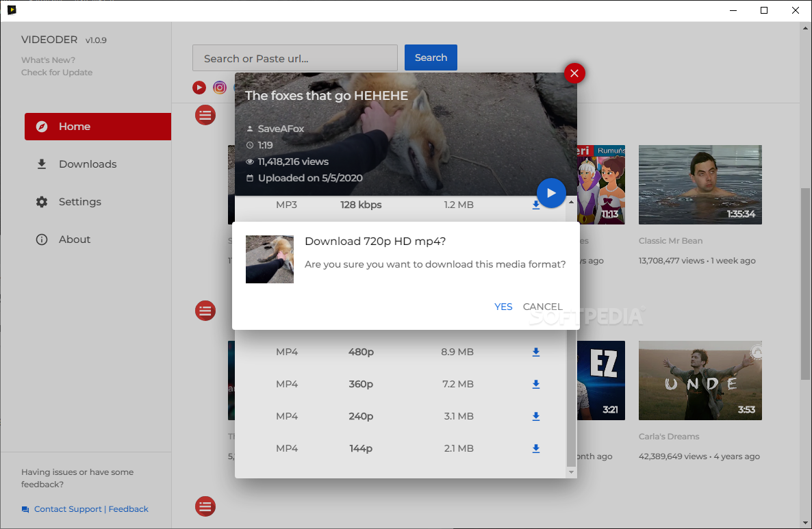Viewport: 812px width, 529px height.
Task: Click the Carla's Dreams title text
Action: [x=669, y=437]
